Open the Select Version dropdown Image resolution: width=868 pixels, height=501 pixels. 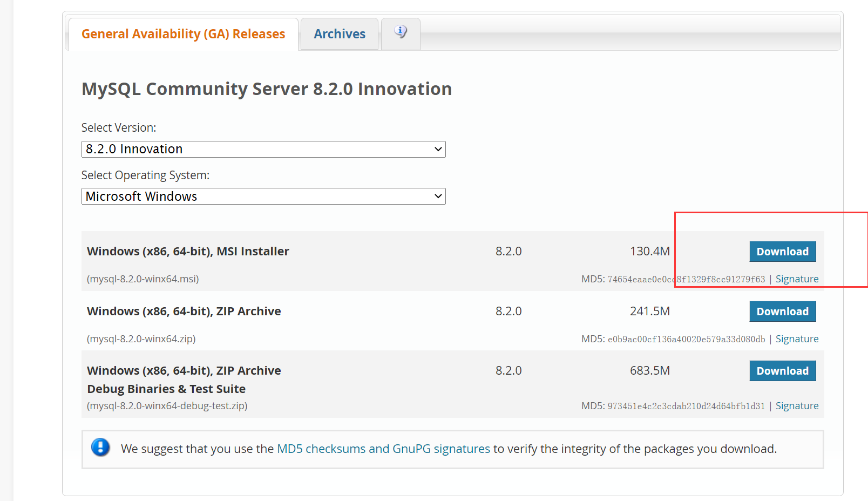coord(263,149)
